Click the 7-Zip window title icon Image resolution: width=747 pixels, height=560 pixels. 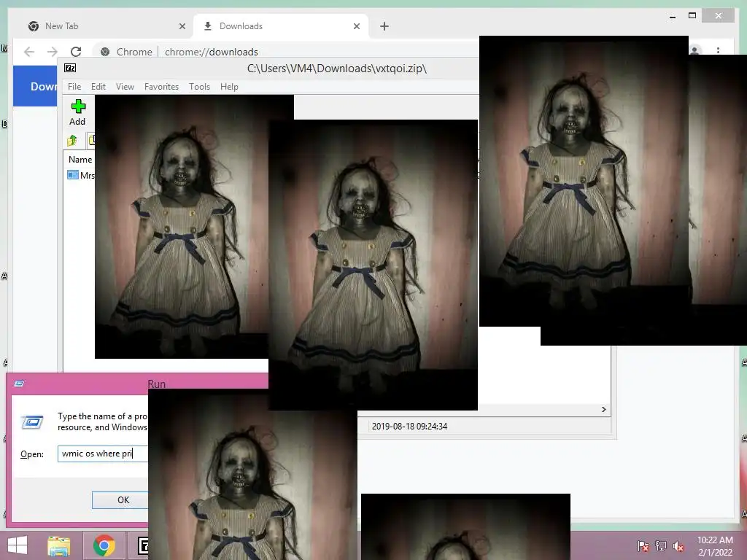click(x=70, y=68)
